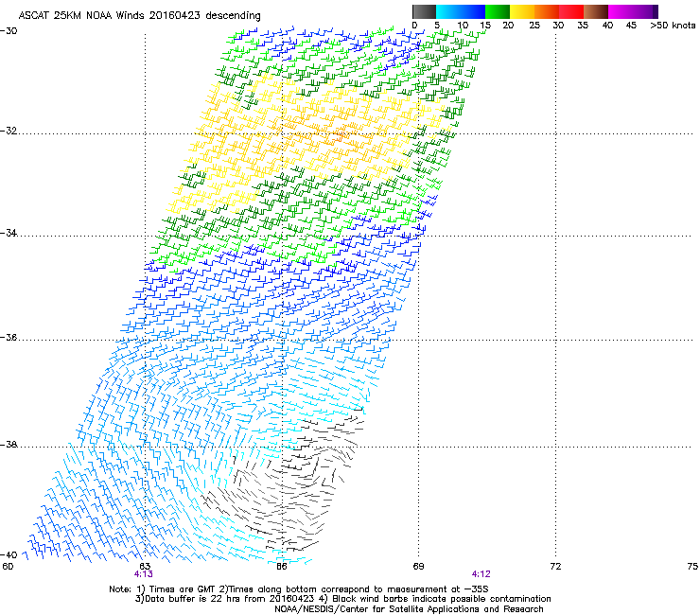This screenshot has height=615, width=700.
Task: Click the '75' longitude axis label
Action: click(692, 567)
